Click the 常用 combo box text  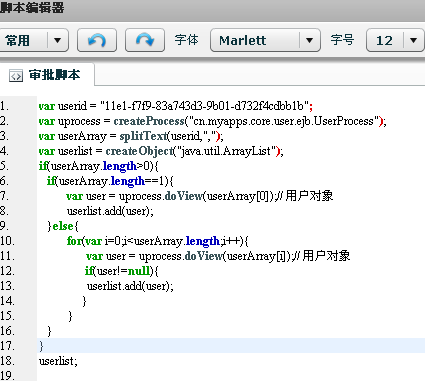point(17,41)
